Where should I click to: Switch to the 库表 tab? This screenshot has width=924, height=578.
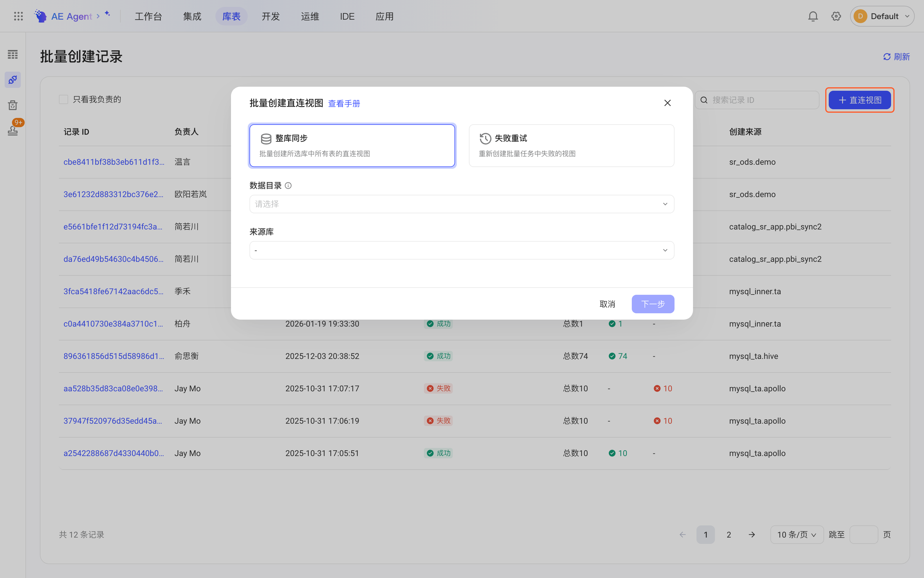(x=231, y=16)
